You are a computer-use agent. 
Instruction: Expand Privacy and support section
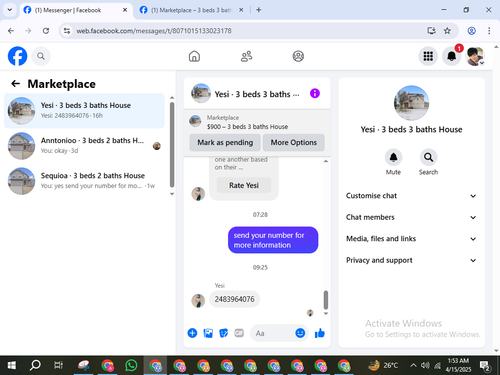pyautogui.click(x=411, y=260)
